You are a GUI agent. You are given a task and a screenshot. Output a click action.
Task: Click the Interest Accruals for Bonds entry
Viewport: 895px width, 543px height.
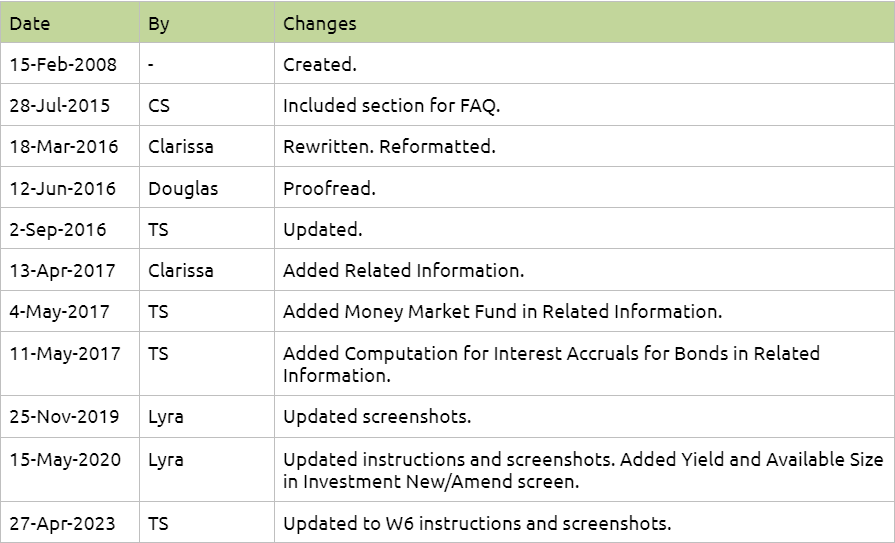584,364
